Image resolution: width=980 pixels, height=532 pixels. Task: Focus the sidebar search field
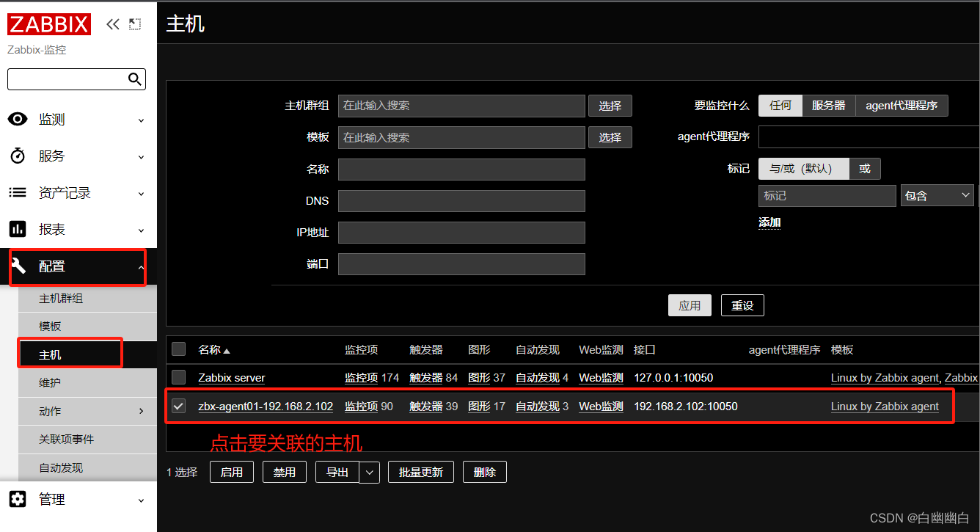(67, 79)
